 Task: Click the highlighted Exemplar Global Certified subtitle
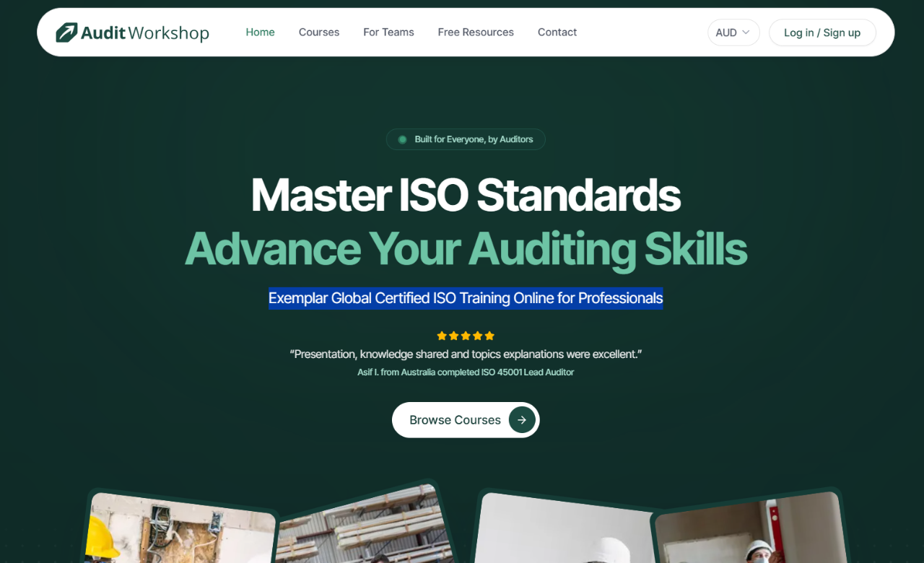click(466, 298)
